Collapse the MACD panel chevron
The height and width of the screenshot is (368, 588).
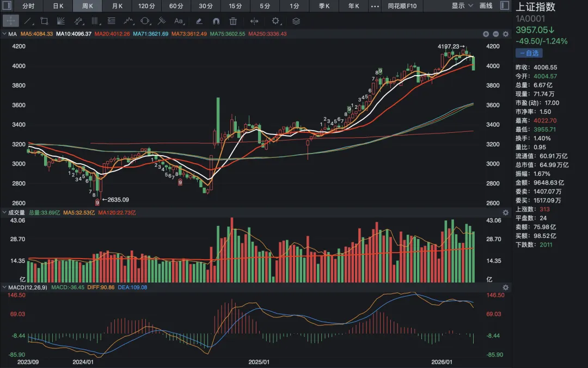coord(4,287)
